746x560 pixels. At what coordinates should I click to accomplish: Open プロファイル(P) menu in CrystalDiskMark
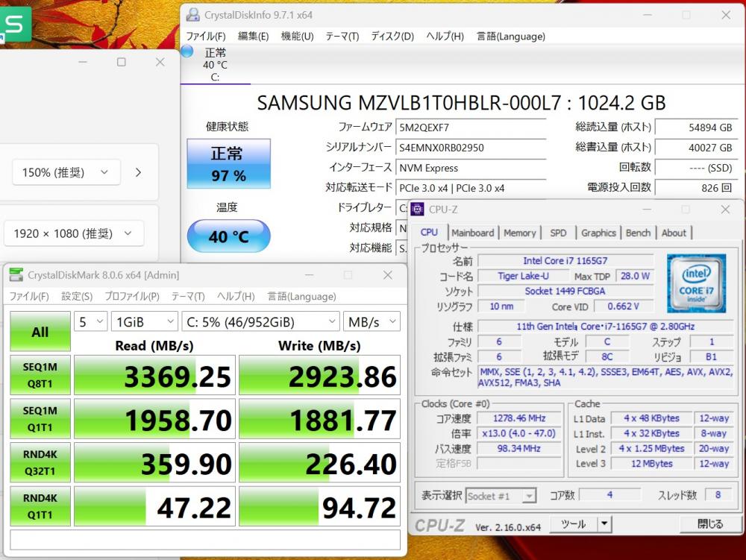pyautogui.click(x=132, y=296)
